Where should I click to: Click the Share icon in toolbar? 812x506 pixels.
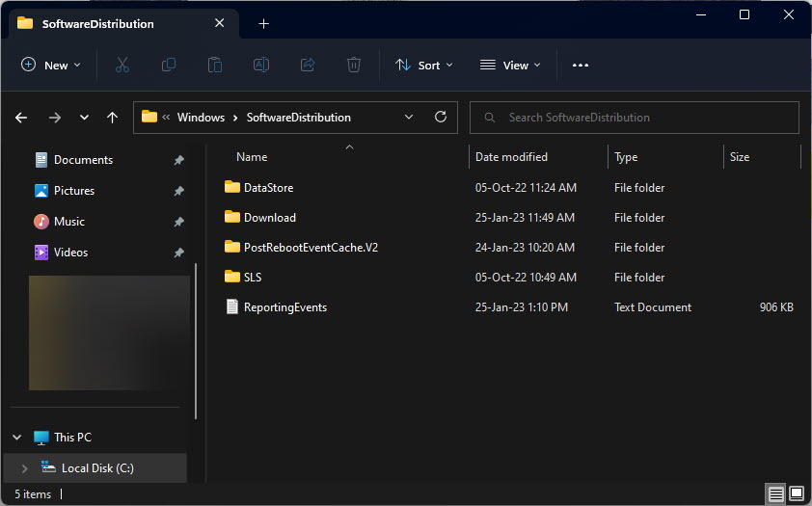click(308, 66)
